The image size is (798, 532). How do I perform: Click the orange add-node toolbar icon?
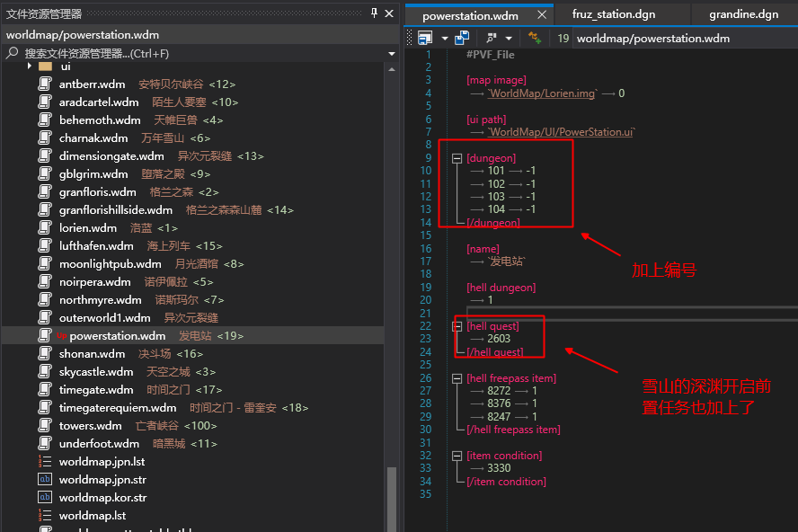point(535,38)
